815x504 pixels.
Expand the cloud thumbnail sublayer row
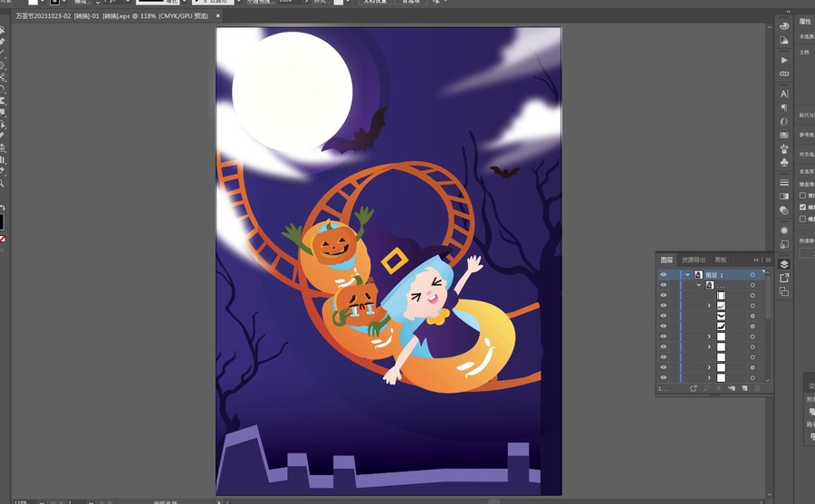(x=709, y=306)
